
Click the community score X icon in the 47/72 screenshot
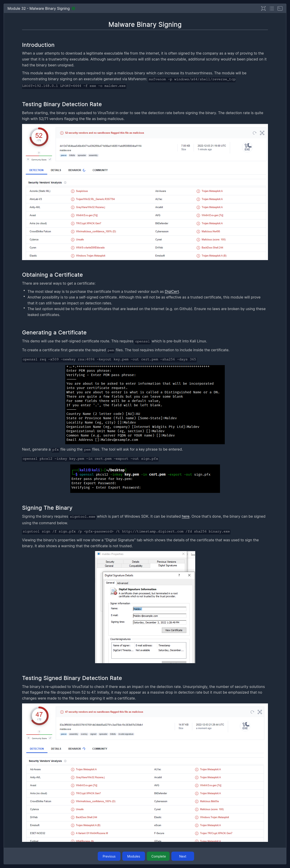coord(28,738)
